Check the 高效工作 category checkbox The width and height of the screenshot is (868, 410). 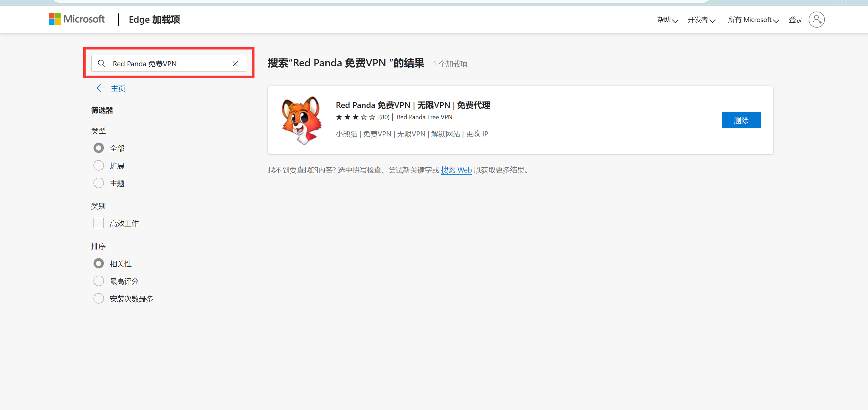pyautogui.click(x=99, y=223)
